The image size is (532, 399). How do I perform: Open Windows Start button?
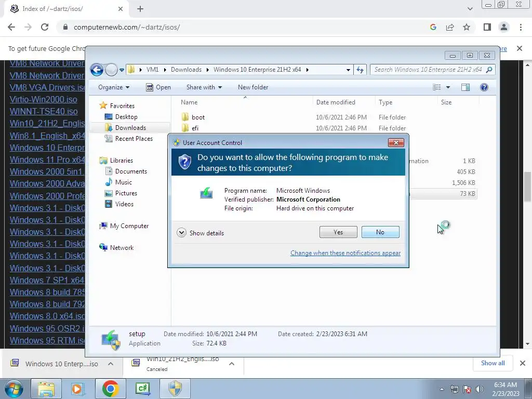14,389
